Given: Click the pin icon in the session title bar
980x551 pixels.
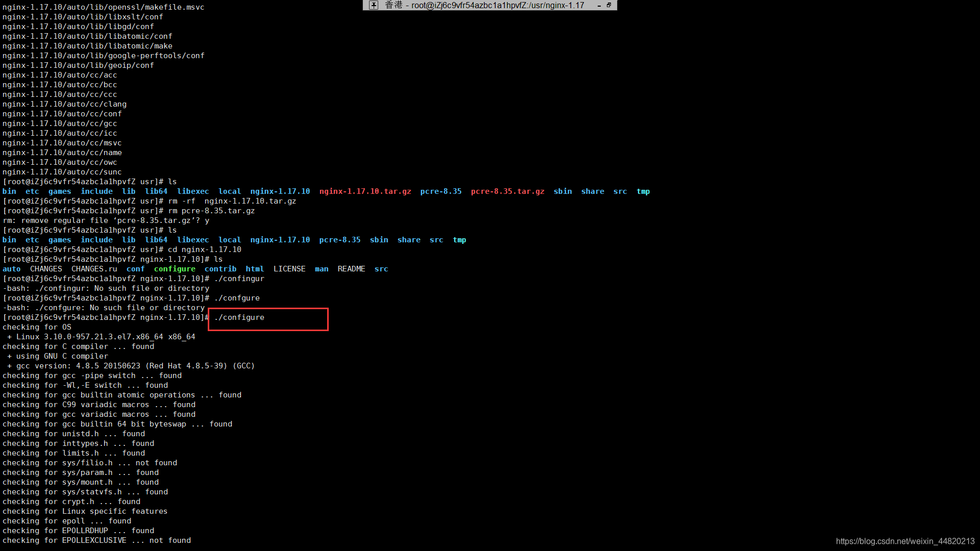Looking at the screenshot, I should point(374,5).
